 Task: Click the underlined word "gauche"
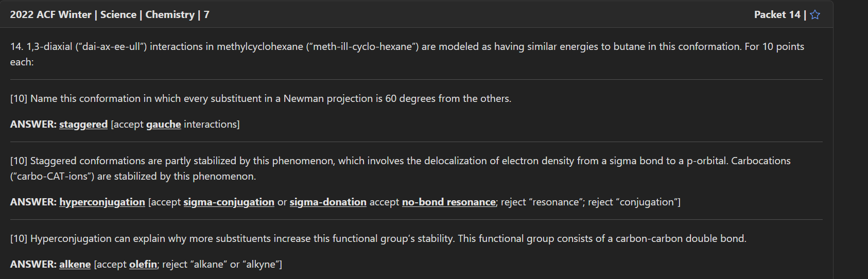(x=164, y=125)
